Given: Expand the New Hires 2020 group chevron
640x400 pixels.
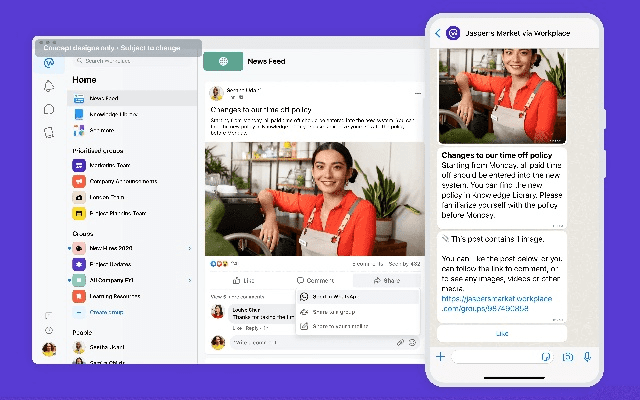Looking at the screenshot, I should coord(190,247).
